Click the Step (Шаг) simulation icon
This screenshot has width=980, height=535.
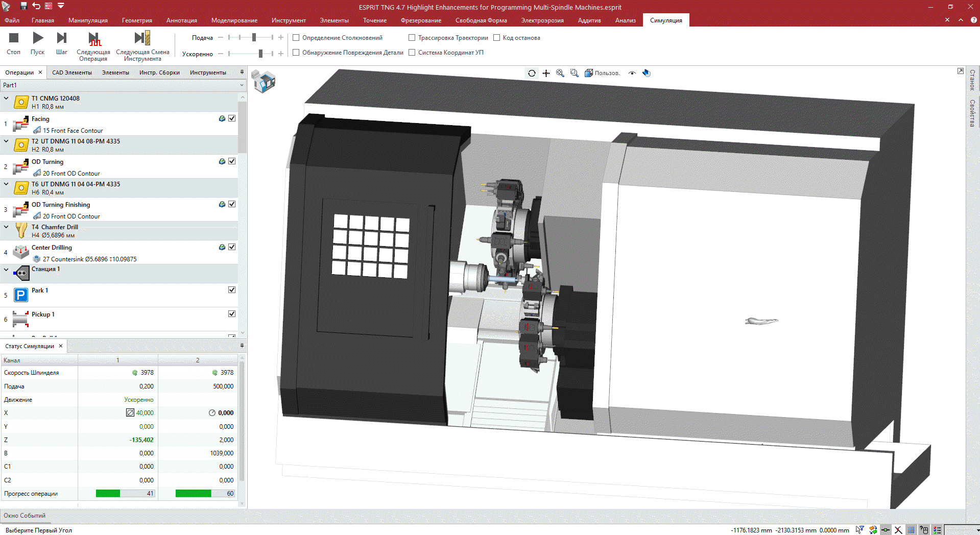(x=61, y=38)
